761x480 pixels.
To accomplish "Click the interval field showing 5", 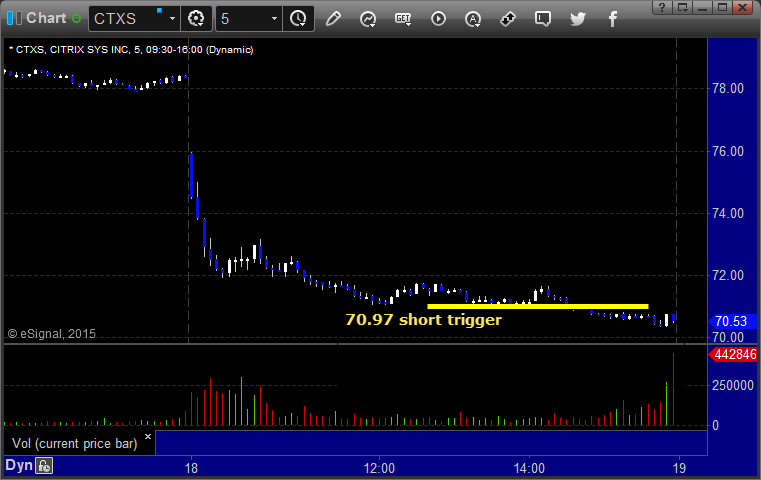I will point(243,19).
